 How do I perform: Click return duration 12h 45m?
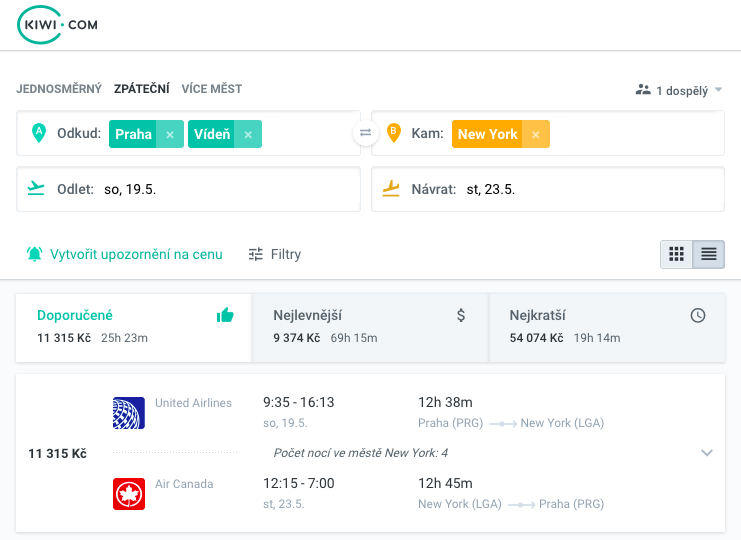[x=445, y=483]
